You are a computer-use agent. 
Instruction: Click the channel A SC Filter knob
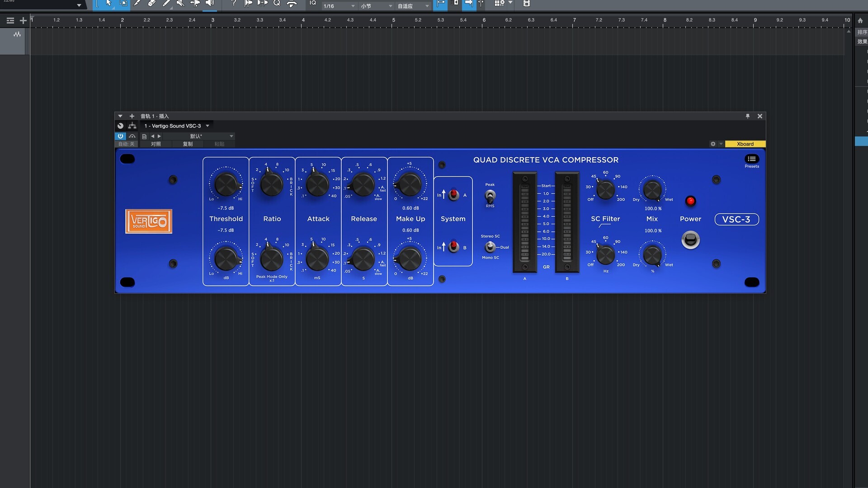(605, 190)
